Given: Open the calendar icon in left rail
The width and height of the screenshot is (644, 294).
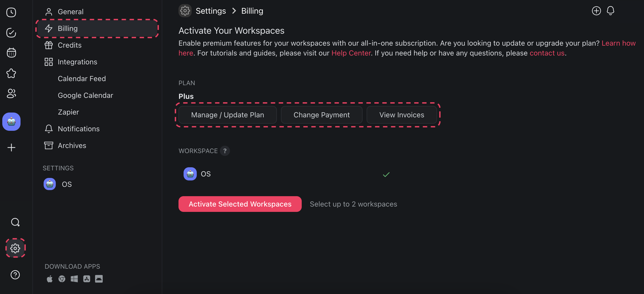Looking at the screenshot, I should pos(11,53).
